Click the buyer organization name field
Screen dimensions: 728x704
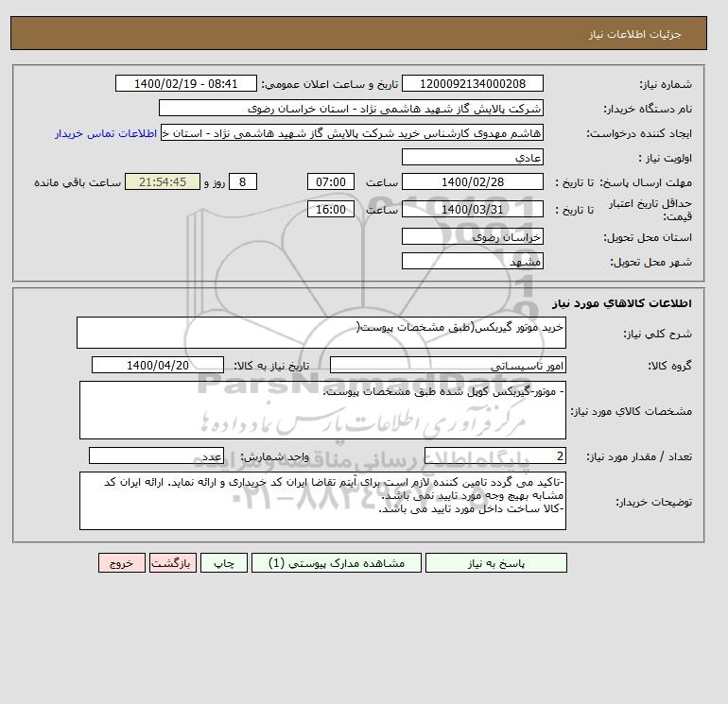click(x=351, y=108)
